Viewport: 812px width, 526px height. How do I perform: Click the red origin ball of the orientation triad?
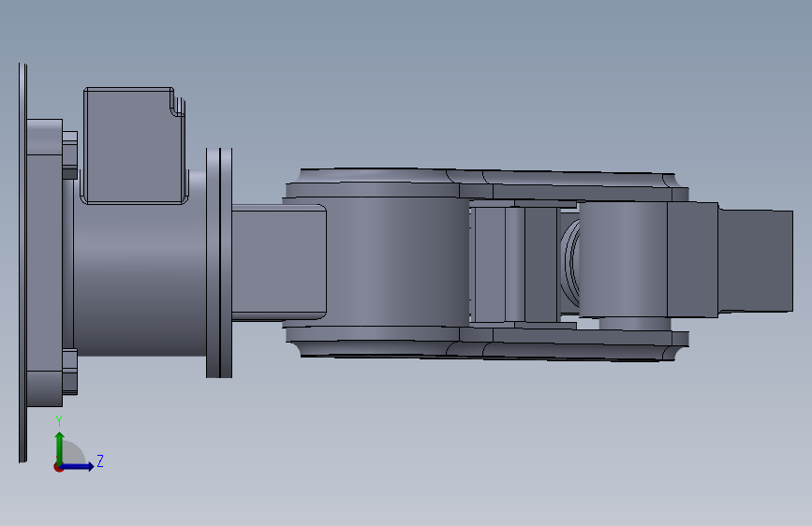point(58,467)
